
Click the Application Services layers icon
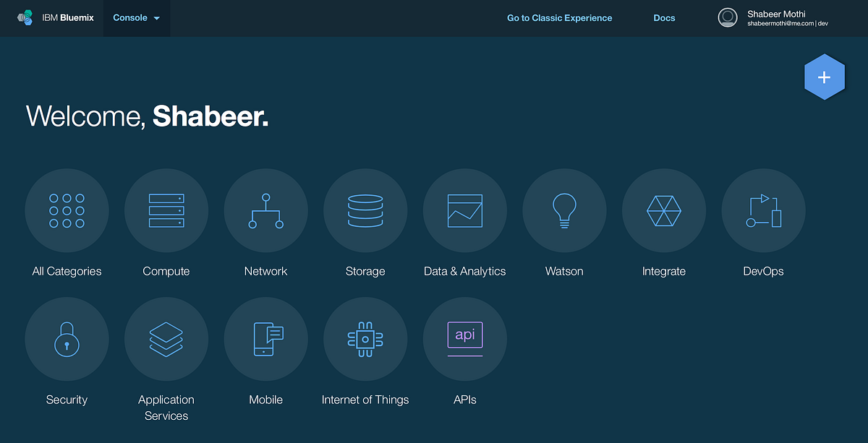pos(166,339)
